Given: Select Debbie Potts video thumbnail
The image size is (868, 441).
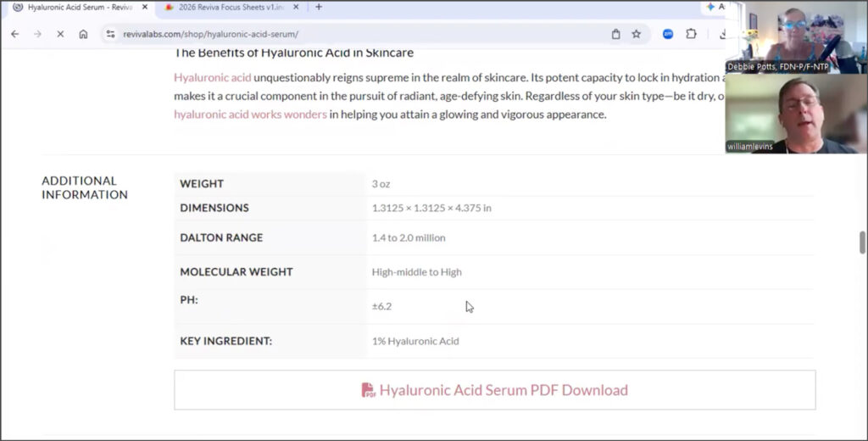Looking at the screenshot, I should tap(796, 37).
